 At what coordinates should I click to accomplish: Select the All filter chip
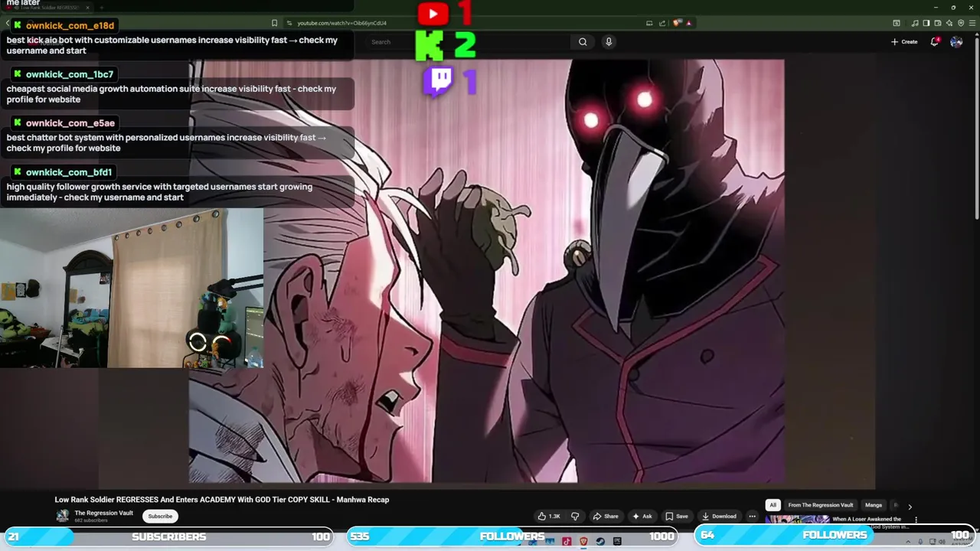[x=773, y=505]
